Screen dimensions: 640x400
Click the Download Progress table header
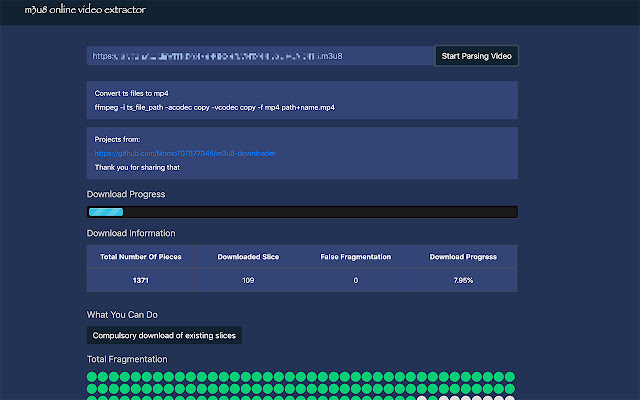(463, 257)
